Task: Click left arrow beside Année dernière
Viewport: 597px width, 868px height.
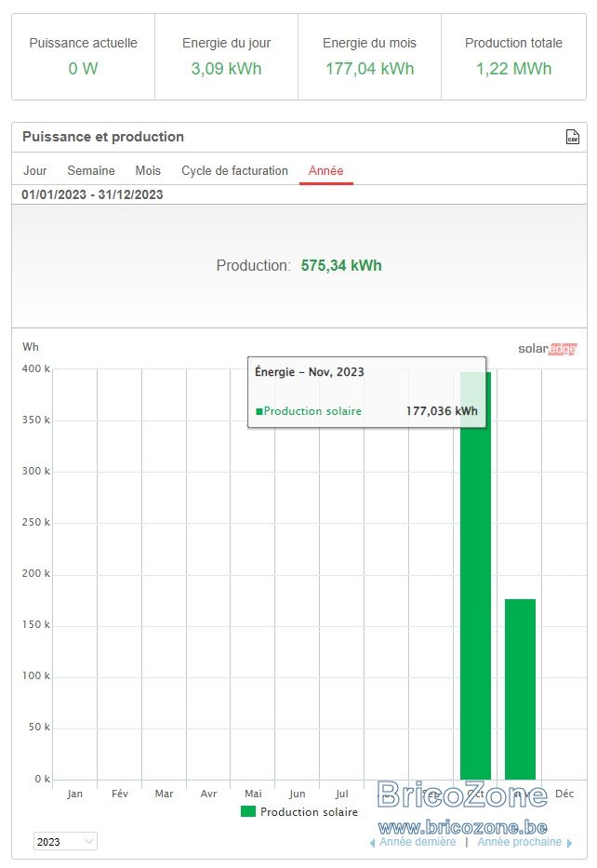Action: point(372,843)
